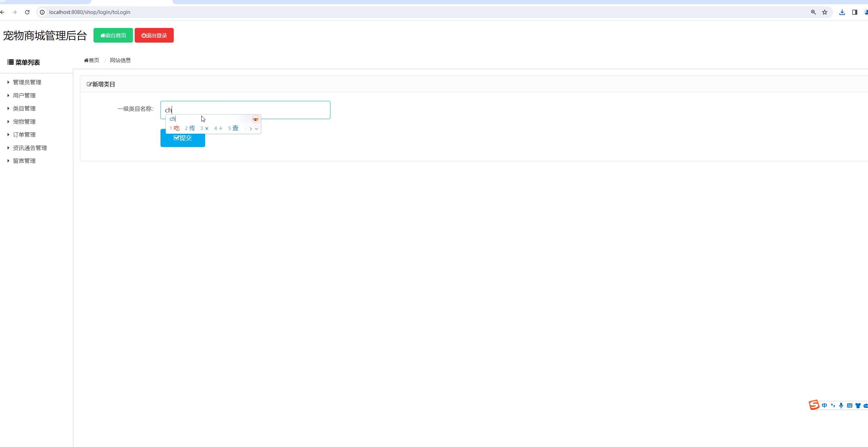The width and height of the screenshot is (868, 447).
Task: Open browser side panel icon
Action: 855,12
